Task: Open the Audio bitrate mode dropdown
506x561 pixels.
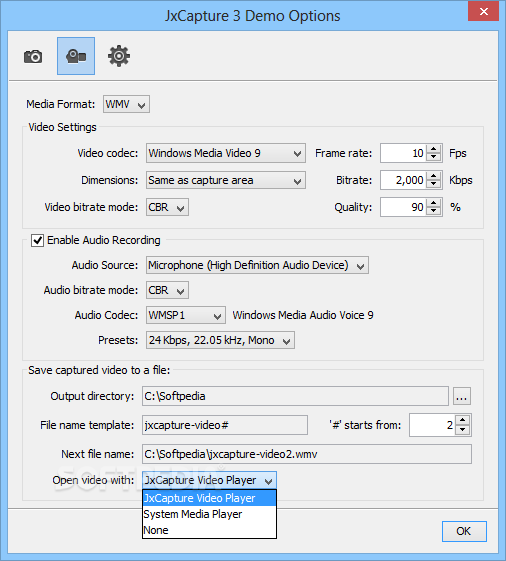Action: click(167, 290)
